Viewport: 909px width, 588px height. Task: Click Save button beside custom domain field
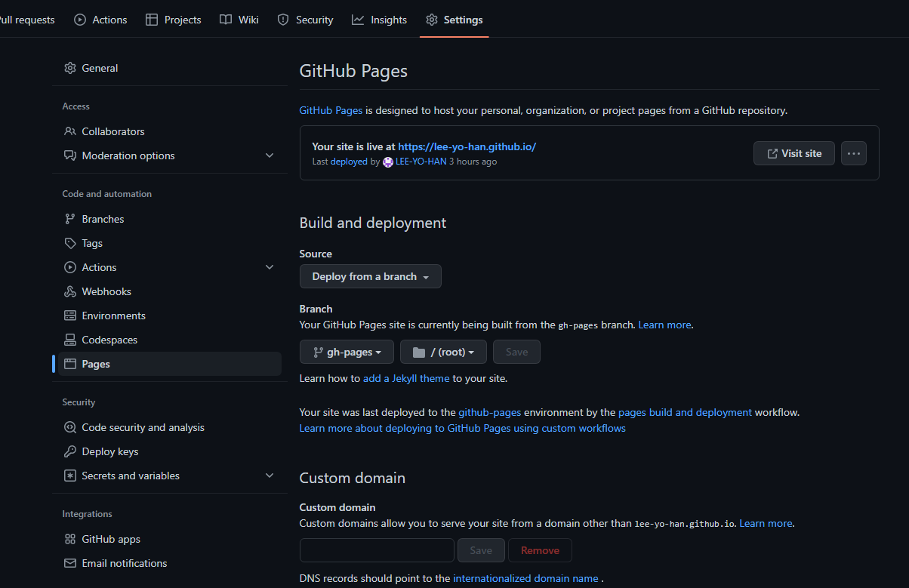click(x=481, y=550)
